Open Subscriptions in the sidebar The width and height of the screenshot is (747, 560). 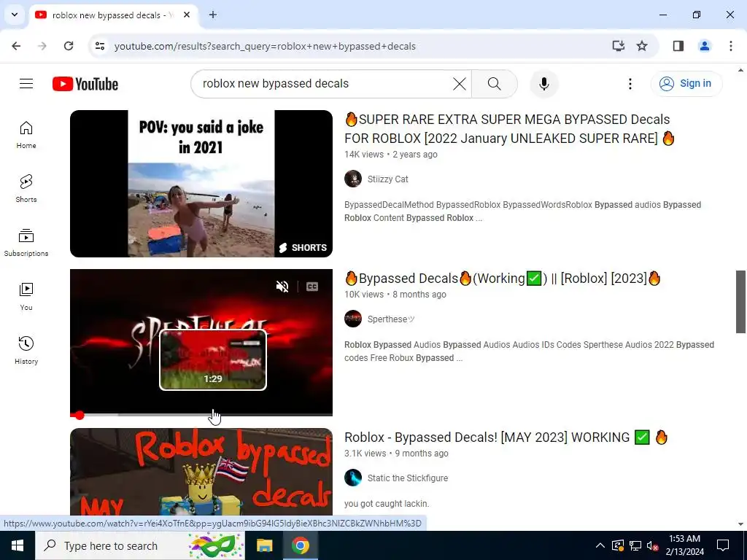pos(26,243)
